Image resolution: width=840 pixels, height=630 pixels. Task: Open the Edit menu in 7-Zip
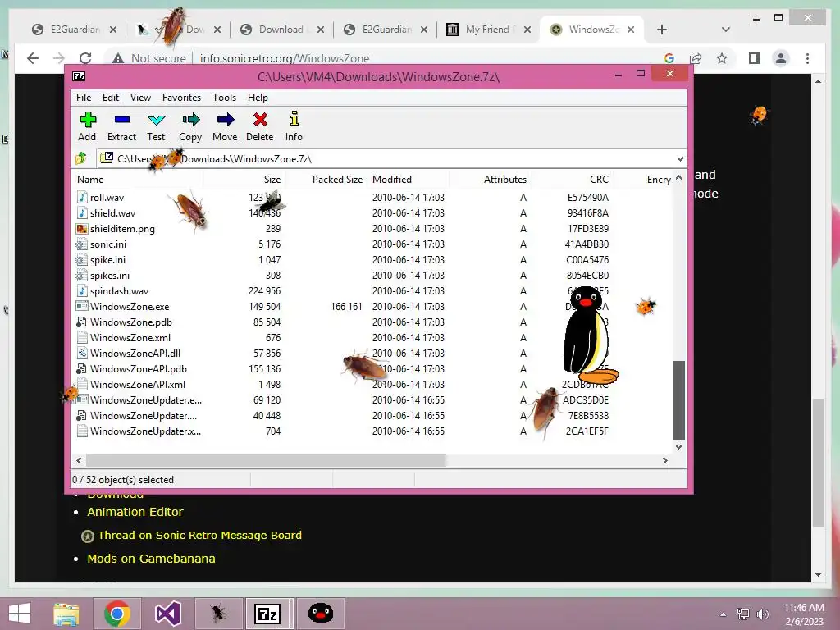click(111, 98)
